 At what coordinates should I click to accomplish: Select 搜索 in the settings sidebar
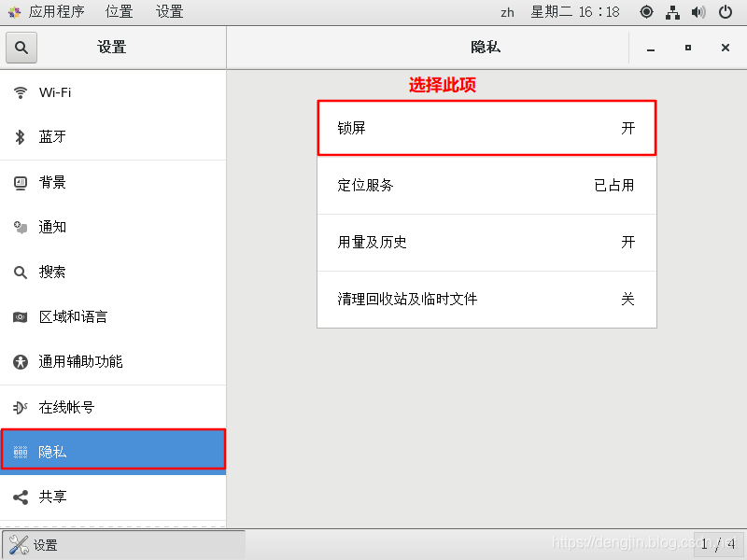click(x=113, y=273)
